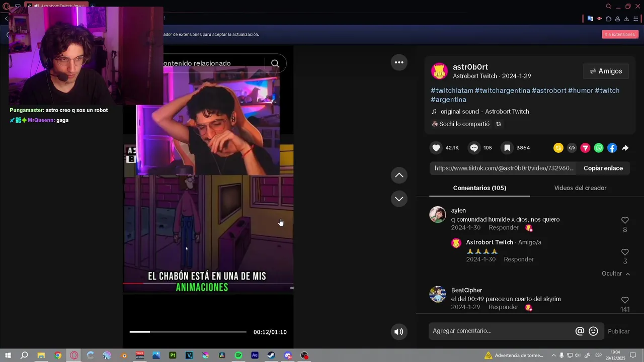Go to previous video with up chevron

(x=399, y=175)
